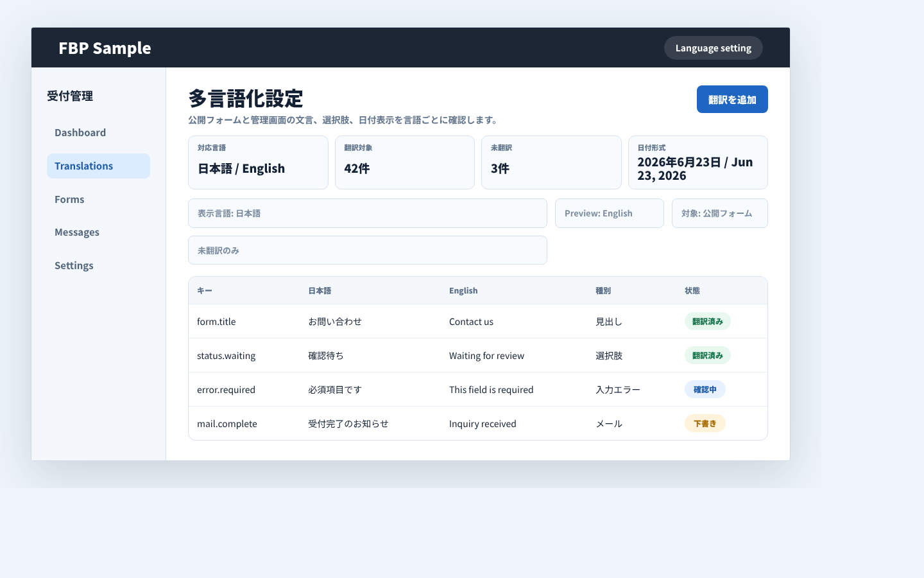Click the メール type cell
Viewport: 924px width, 578px height.
[x=609, y=424]
